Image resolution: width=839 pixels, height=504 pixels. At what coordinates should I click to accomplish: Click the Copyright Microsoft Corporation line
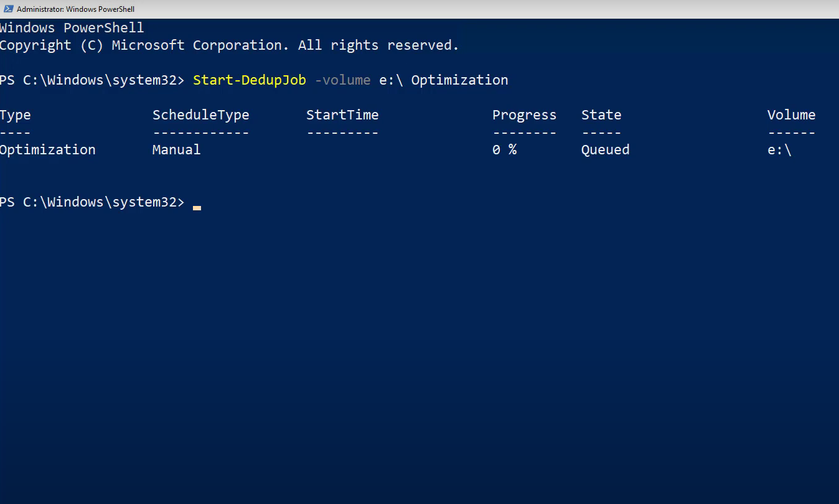point(229,45)
